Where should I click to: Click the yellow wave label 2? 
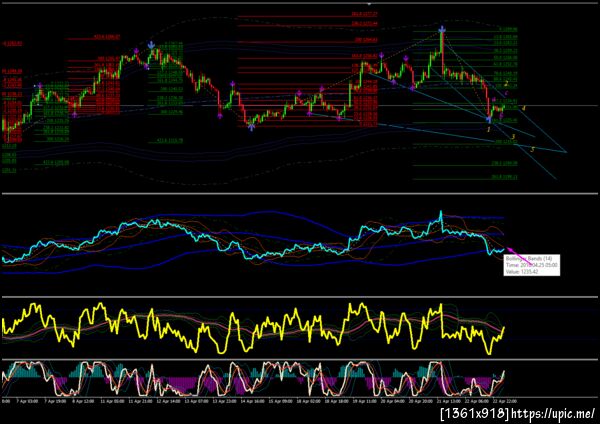[506, 83]
